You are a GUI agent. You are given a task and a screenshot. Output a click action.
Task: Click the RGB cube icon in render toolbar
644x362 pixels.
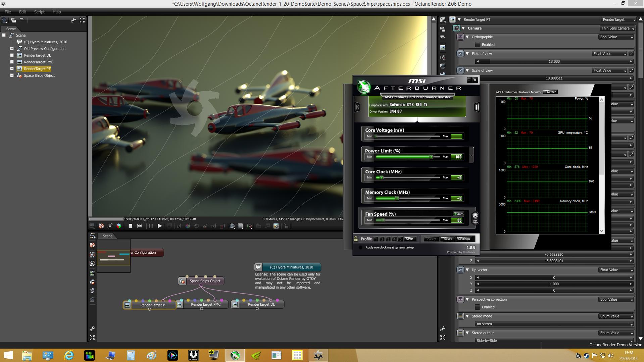(x=119, y=226)
